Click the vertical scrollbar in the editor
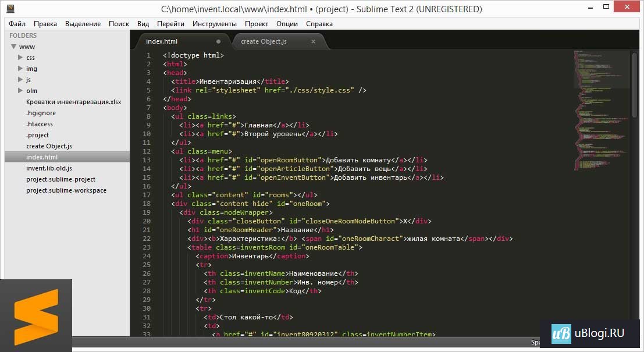 click(635, 81)
